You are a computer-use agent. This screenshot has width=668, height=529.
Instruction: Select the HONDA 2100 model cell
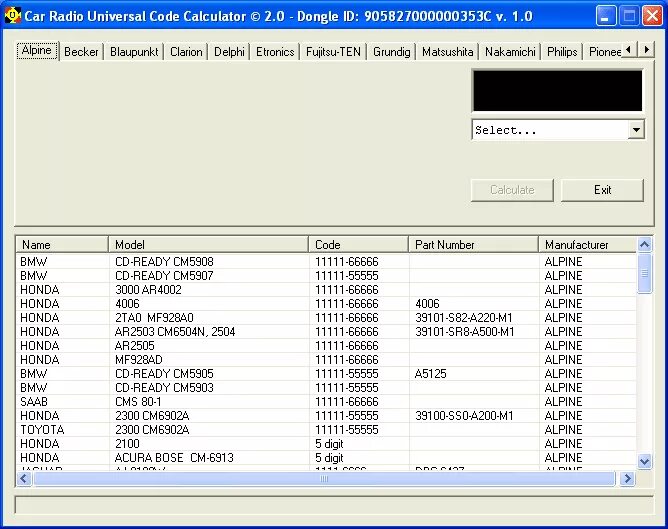pyautogui.click(x=127, y=444)
